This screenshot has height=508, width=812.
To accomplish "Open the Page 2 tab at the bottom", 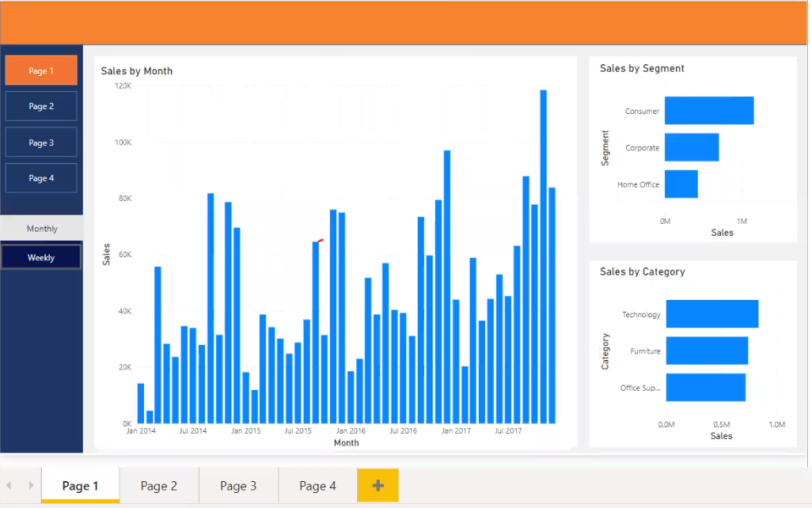I will pyautogui.click(x=158, y=485).
